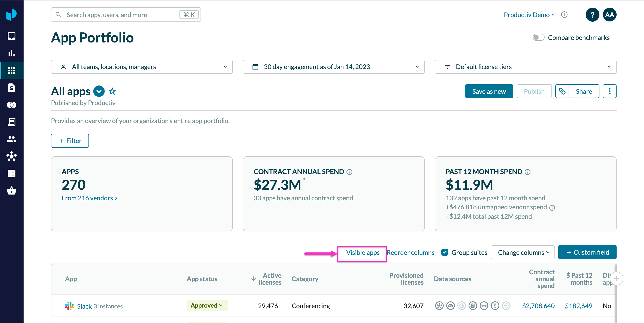Screen dimensions: 644x323
Task: Open the 30 day engagement date dropdown
Action: (x=333, y=67)
